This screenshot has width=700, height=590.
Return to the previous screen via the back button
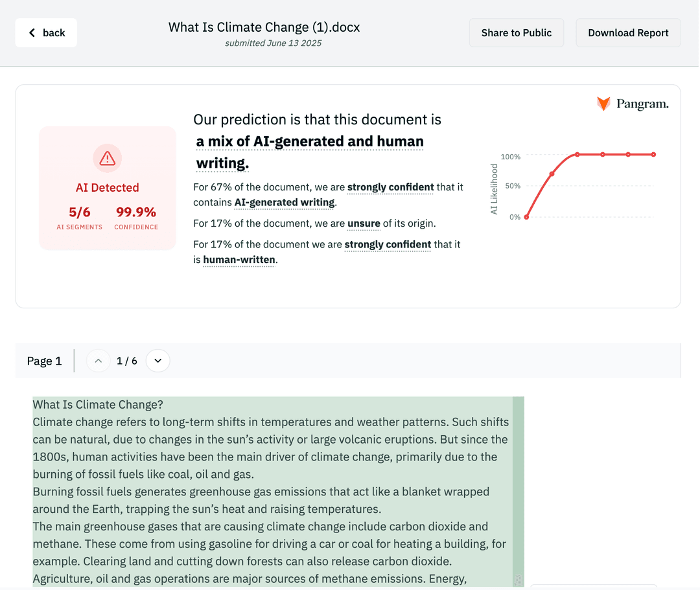[45, 32]
